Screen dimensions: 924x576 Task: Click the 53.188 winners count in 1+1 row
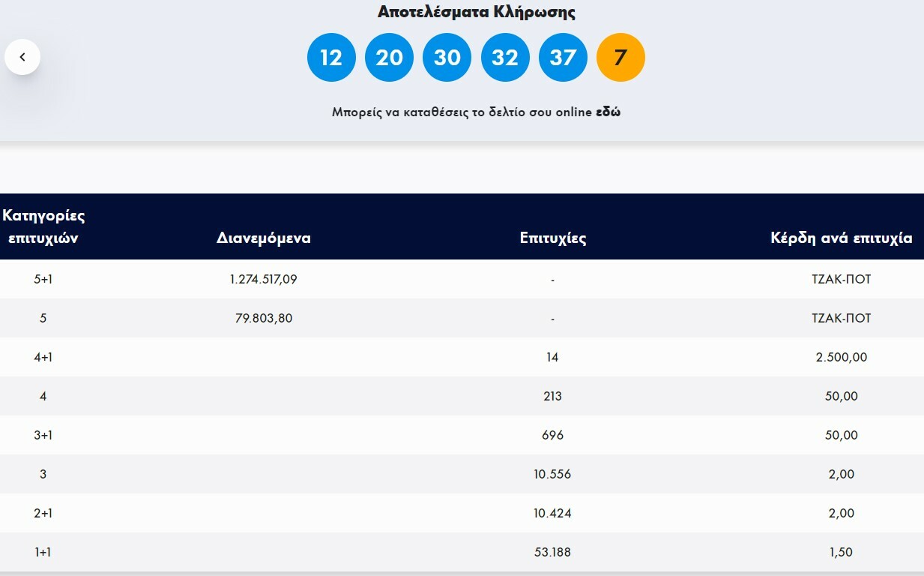point(552,552)
